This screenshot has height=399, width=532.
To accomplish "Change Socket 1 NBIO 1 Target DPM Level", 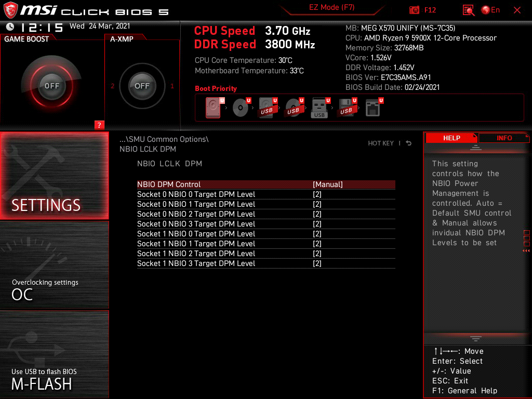I will pyautogui.click(x=266, y=244).
